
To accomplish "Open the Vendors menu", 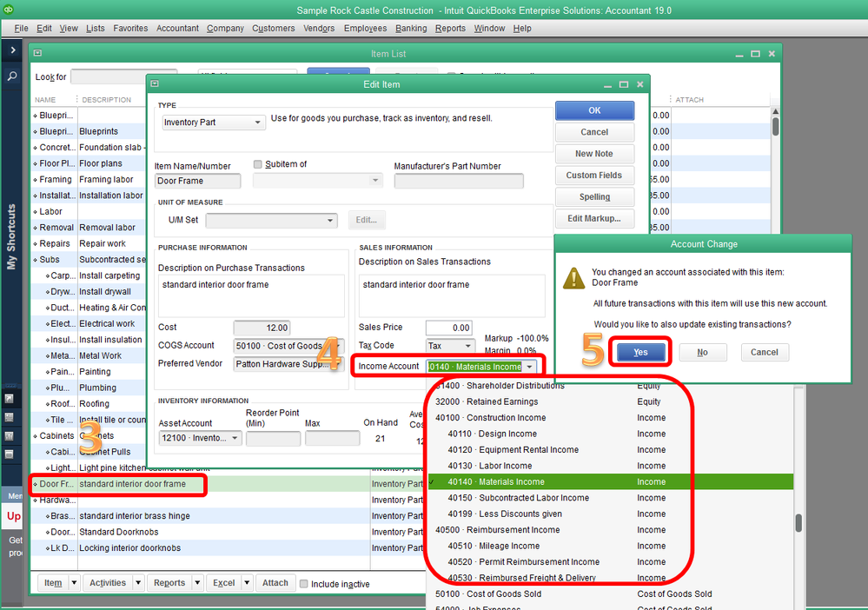I will [319, 28].
